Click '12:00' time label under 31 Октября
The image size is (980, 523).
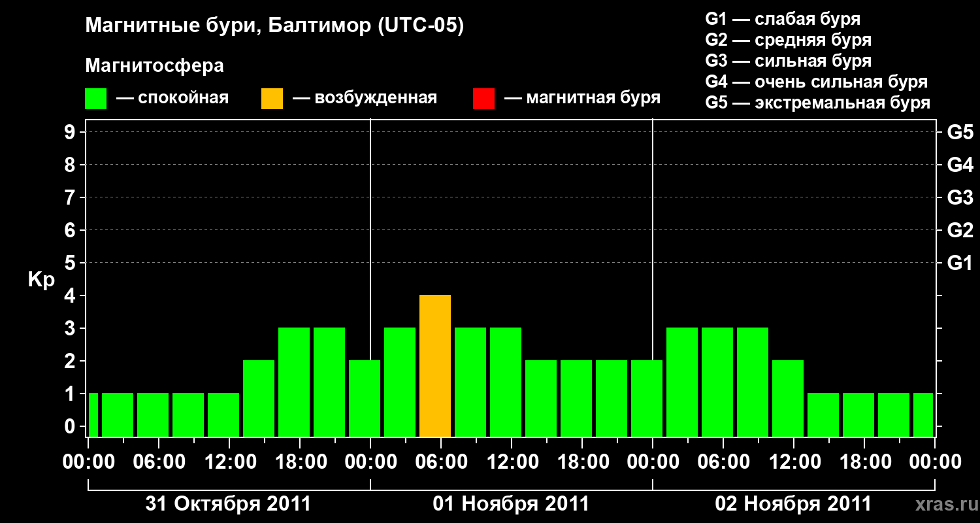tap(229, 462)
